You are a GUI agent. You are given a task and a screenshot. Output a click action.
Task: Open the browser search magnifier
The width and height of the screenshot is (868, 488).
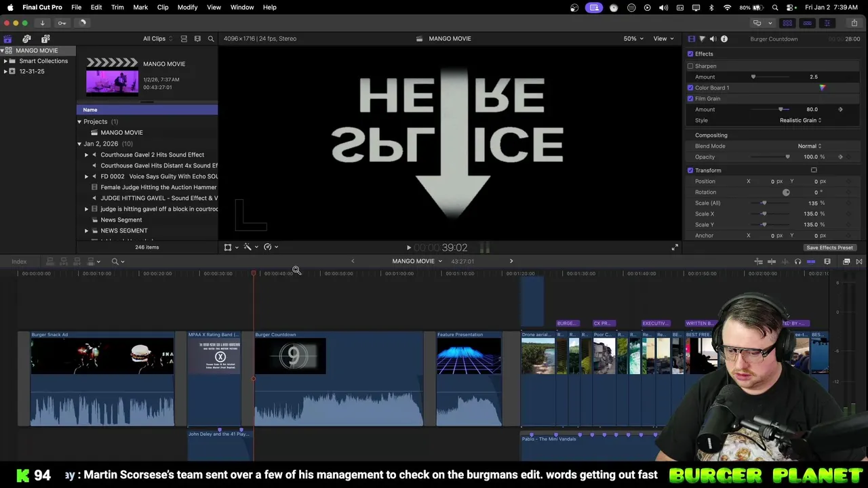point(211,39)
